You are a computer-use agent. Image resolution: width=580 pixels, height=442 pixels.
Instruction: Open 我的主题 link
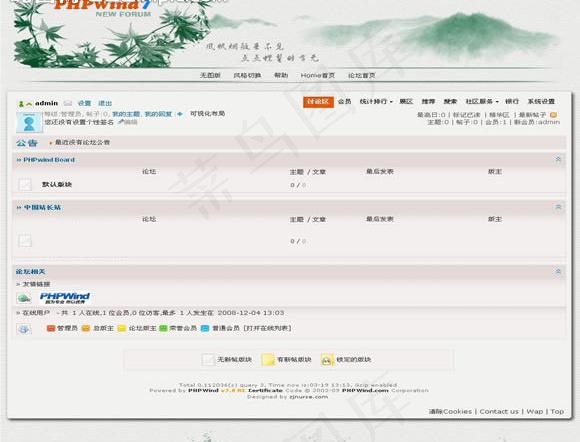(126, 114)
